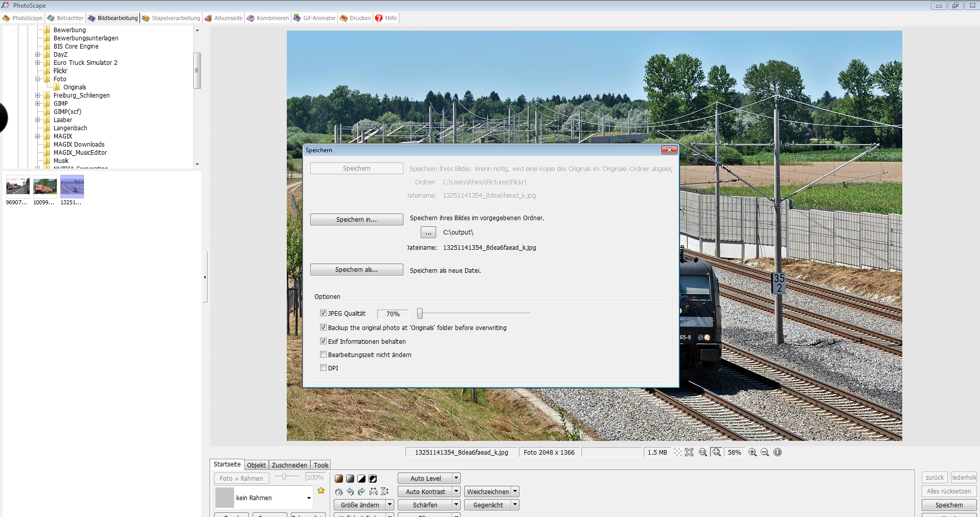The image size is (980, 517).
Task: Click the sepia filter icon
Action: 339,479
